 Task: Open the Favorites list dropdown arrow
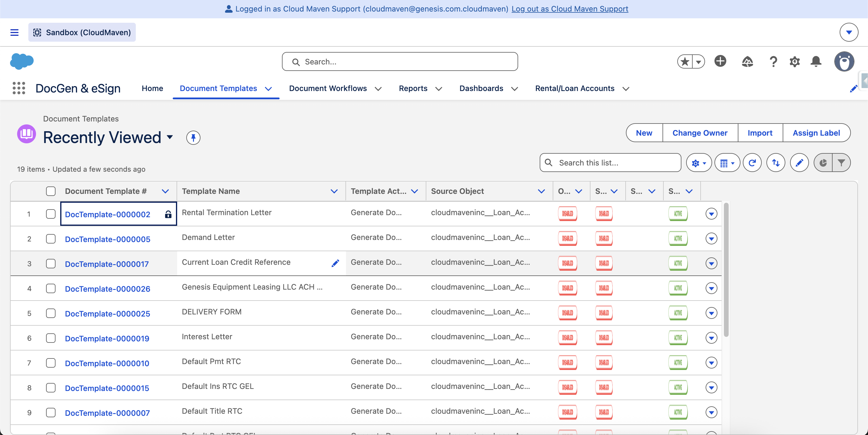click(699, 62)
